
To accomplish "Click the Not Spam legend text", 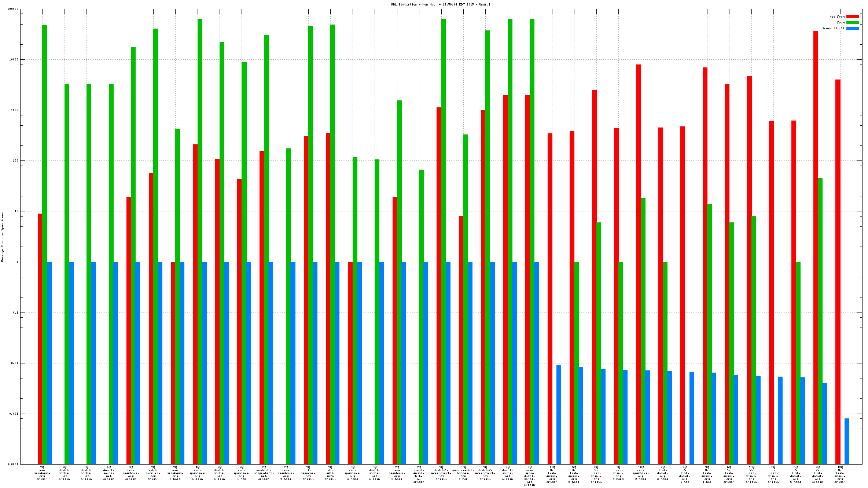I will pos(837,16).
